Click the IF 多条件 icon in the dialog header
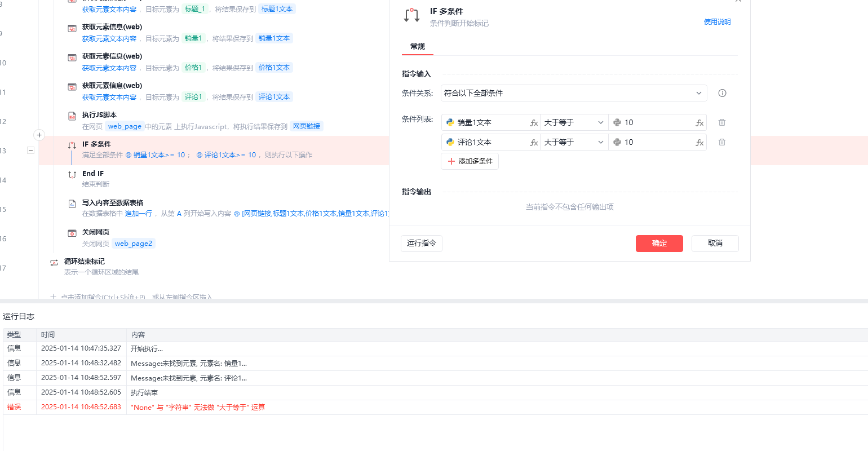 tap(412, 16)
